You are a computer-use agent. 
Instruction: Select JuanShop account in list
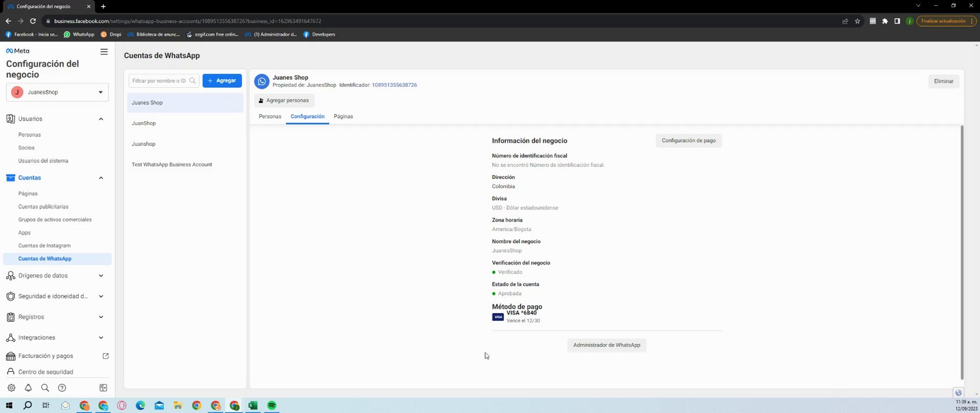[x=185, y=123]
